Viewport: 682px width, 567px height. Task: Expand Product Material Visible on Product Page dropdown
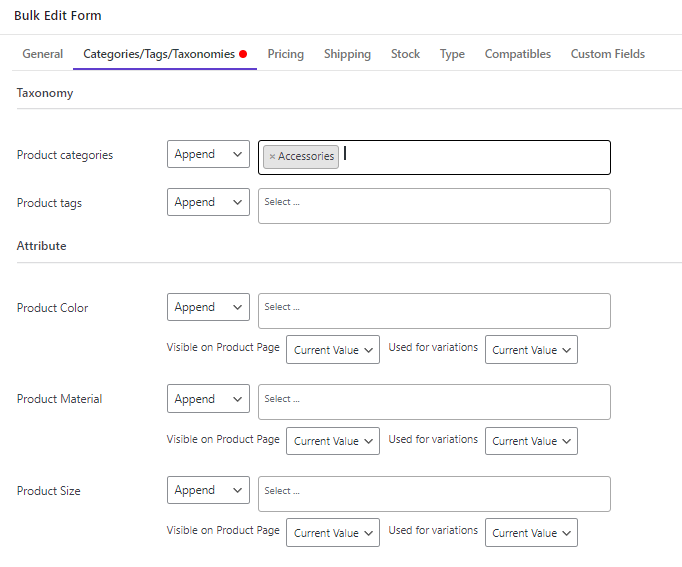coord(333,441)
